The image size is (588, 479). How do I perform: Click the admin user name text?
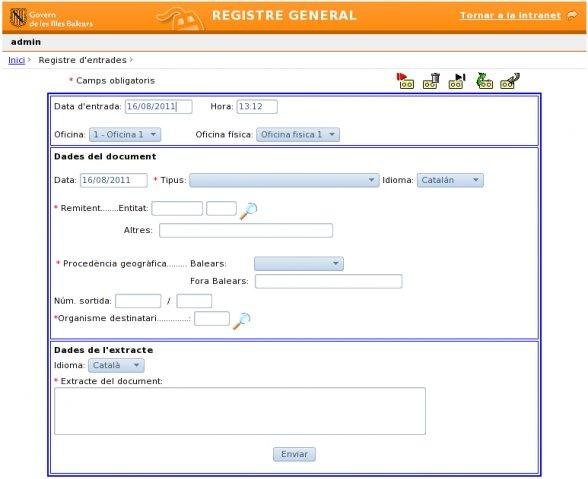click(26, 42)
